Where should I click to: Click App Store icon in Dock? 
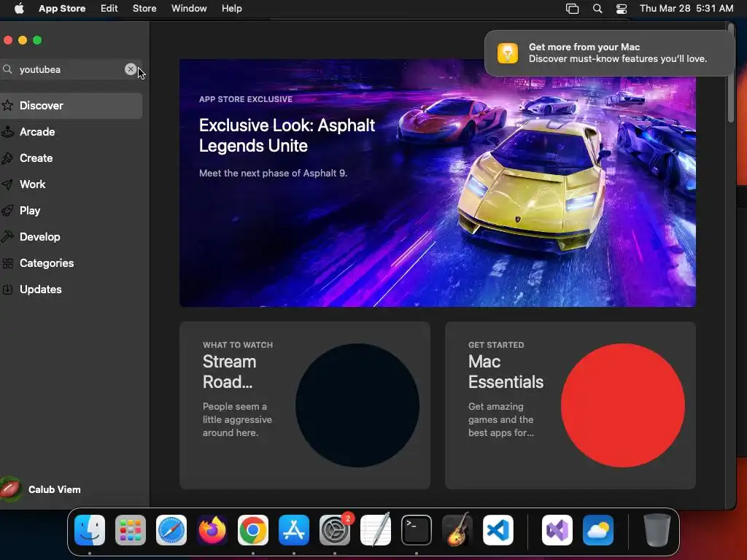tap(294, 530)
